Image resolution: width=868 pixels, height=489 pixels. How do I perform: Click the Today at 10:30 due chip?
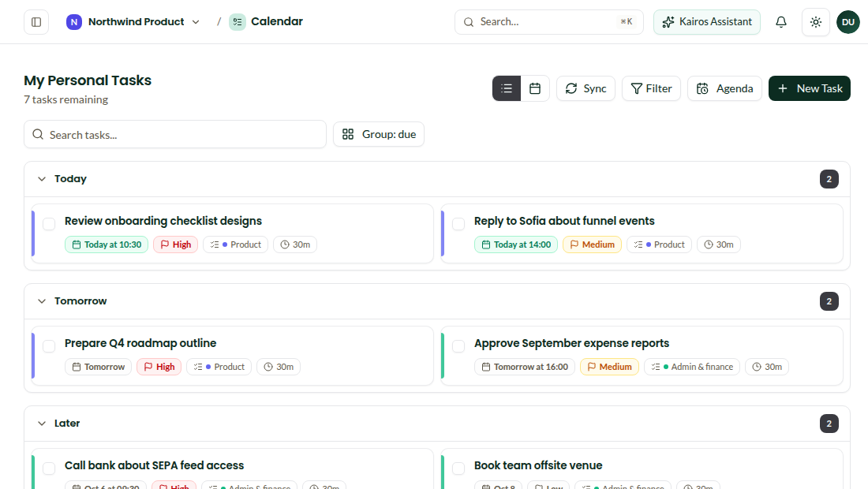107,244
